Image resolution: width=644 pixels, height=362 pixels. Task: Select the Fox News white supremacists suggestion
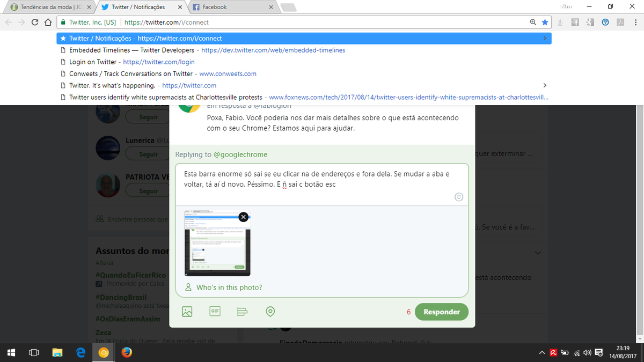(x=304, y=97)
